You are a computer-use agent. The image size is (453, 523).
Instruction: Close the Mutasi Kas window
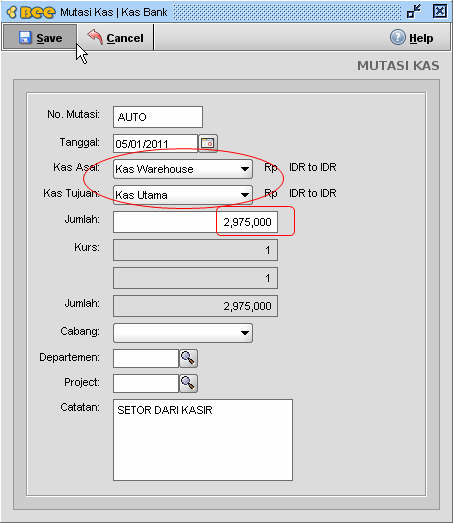(440, 11)
